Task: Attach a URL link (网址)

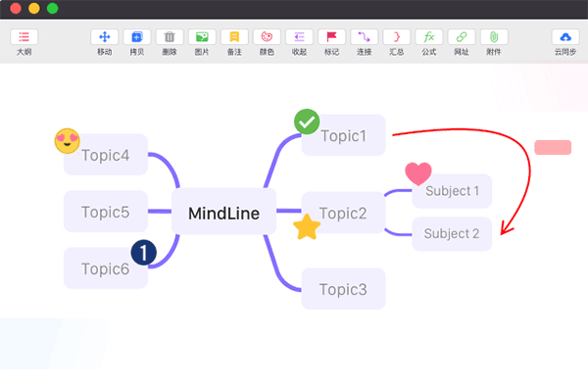Action: tap(462, 37)
